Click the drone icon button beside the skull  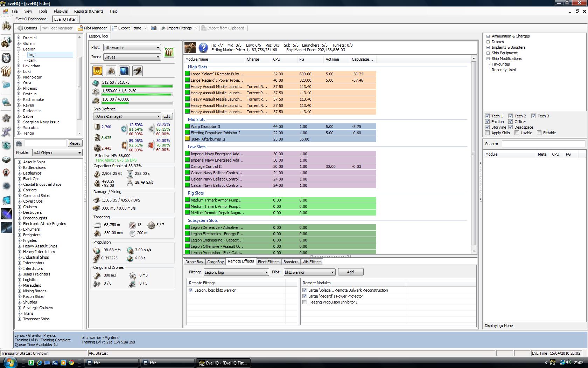coord(111,71)
